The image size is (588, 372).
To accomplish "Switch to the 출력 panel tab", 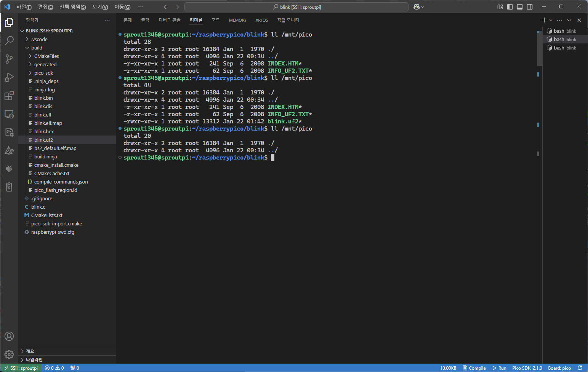I will (145, 20).
